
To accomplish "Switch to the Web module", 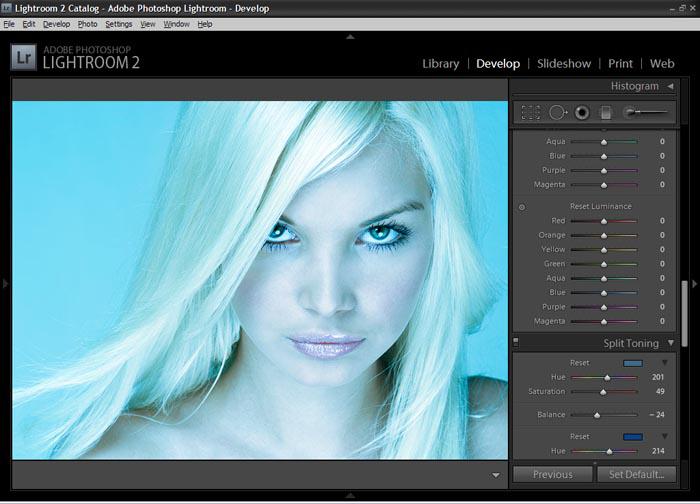I will pos(662,64).
